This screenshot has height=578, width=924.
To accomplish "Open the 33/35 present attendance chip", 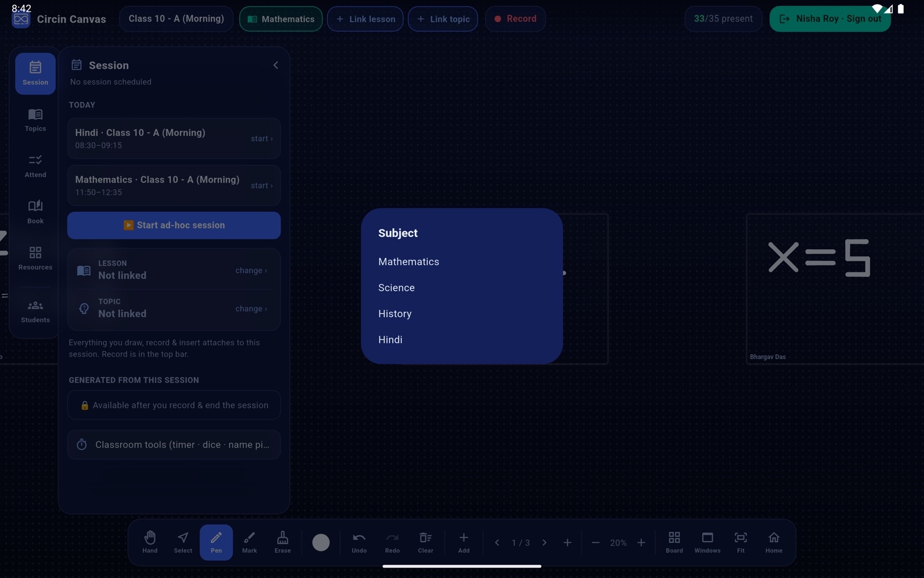I will click(723, 19).
